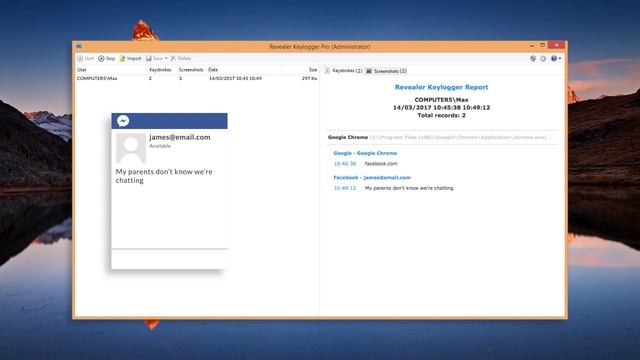Click the Revealer Keylogger Report title

coord(441,87)
